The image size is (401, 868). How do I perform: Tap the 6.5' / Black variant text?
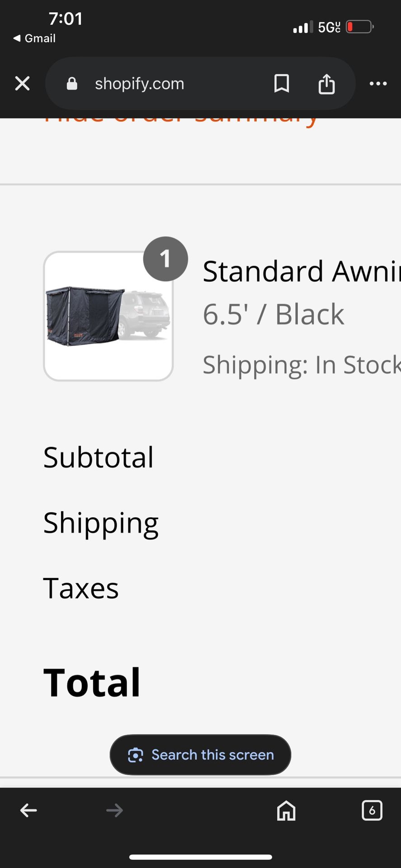(273, 314)
